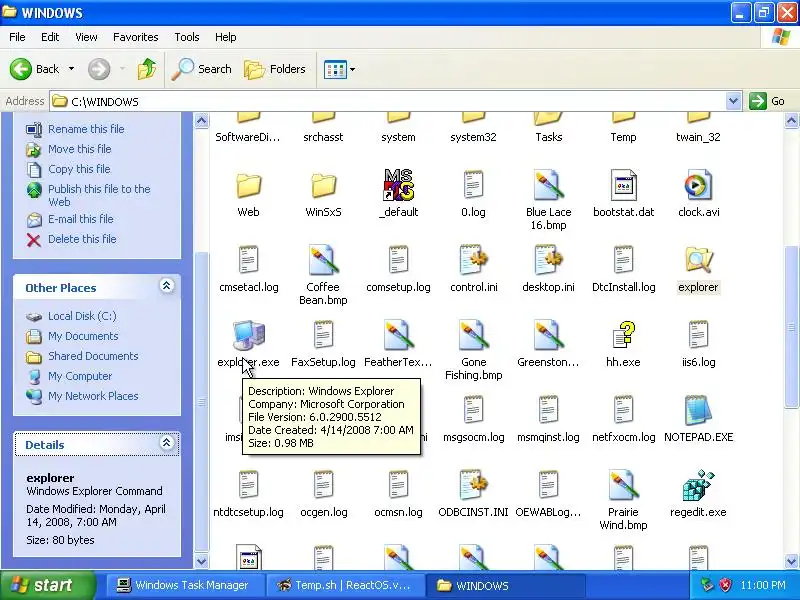Select the explorer.exe file icon
The height and width of the screenshot is (600, 800).
[x=248, y=335]
